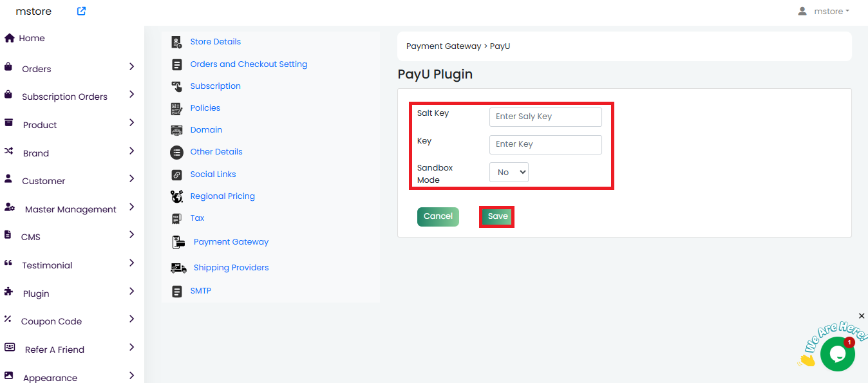The width and height of the screenshot is (868, 383).
Task: Click the Shipping Providers truck icon
Action: pos(178,268)
